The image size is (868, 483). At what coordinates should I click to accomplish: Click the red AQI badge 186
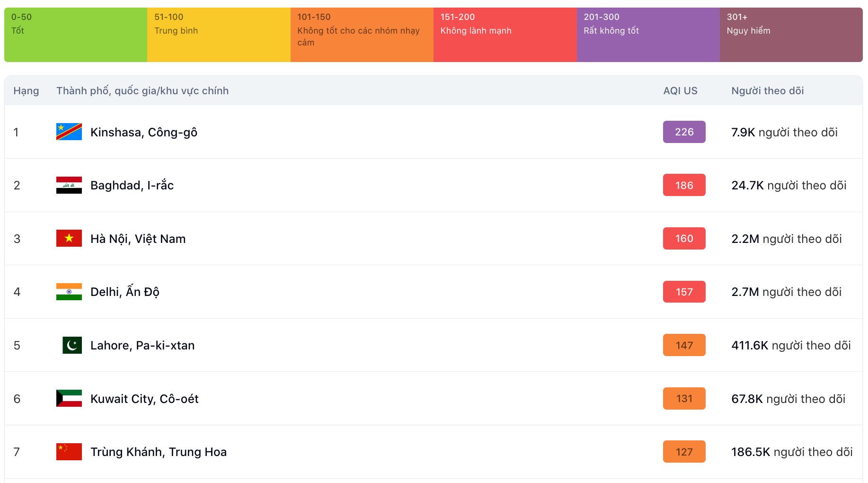click(x=684, y=185)
